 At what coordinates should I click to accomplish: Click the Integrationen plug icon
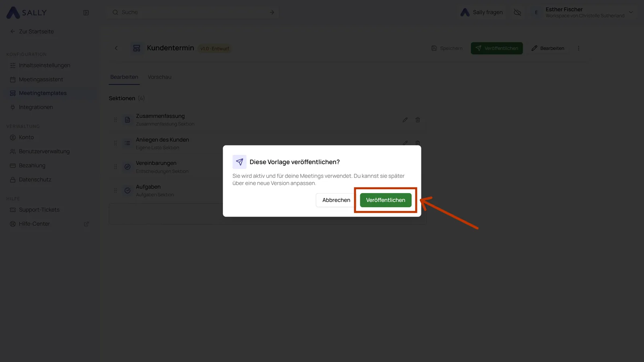[12, 107]
